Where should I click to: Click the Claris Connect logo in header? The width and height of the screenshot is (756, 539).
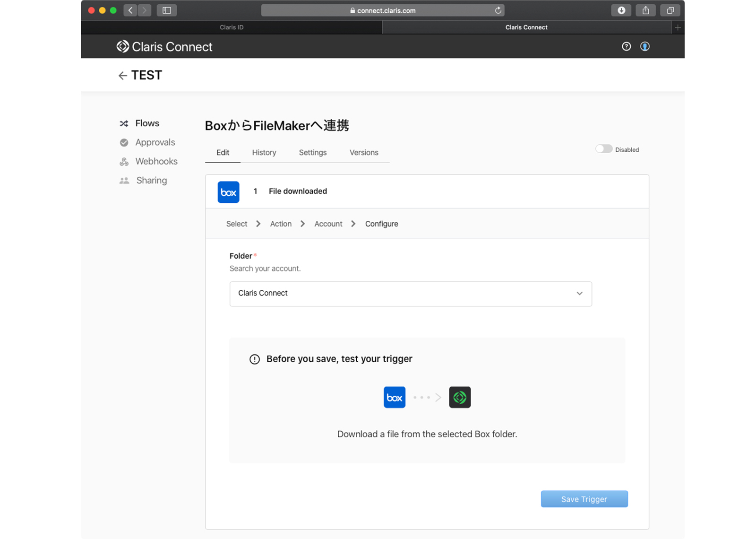point(164,46)
